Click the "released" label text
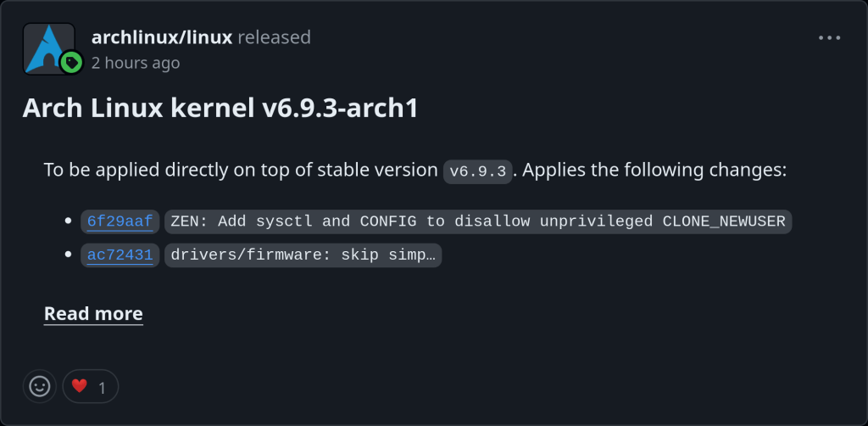Image resolution: width=868 pixels, height=426 pixels. pyautogui.click(x=274, y=37)
